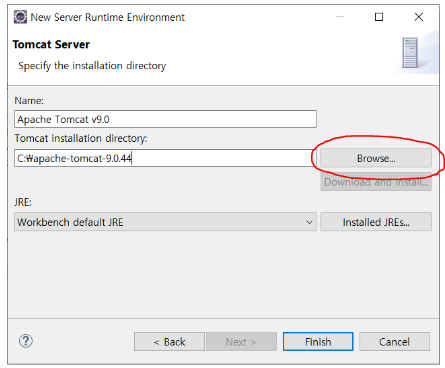
Task: Click the Eclipse icon in title bar
Action: pyautogui.click(x=20, y=17)
